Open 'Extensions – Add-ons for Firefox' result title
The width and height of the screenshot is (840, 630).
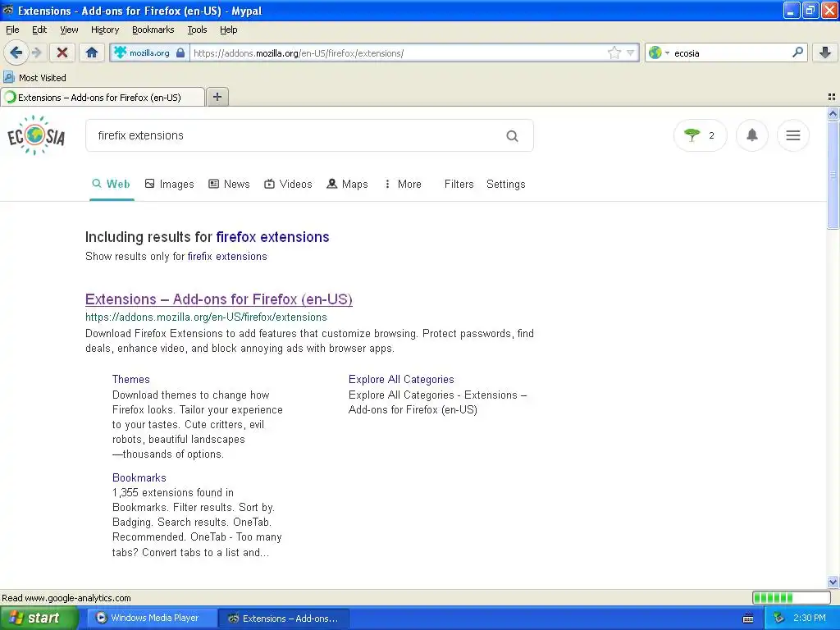click(218, 299)
